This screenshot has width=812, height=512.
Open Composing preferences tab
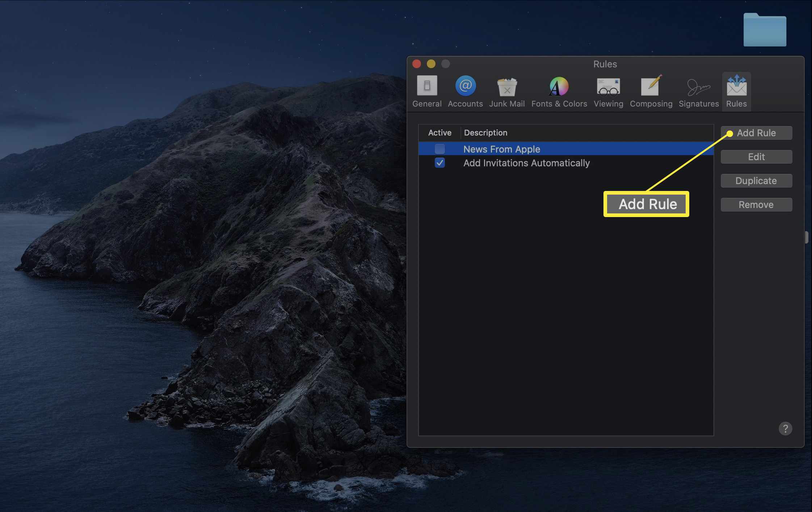[x=651, y=91]
